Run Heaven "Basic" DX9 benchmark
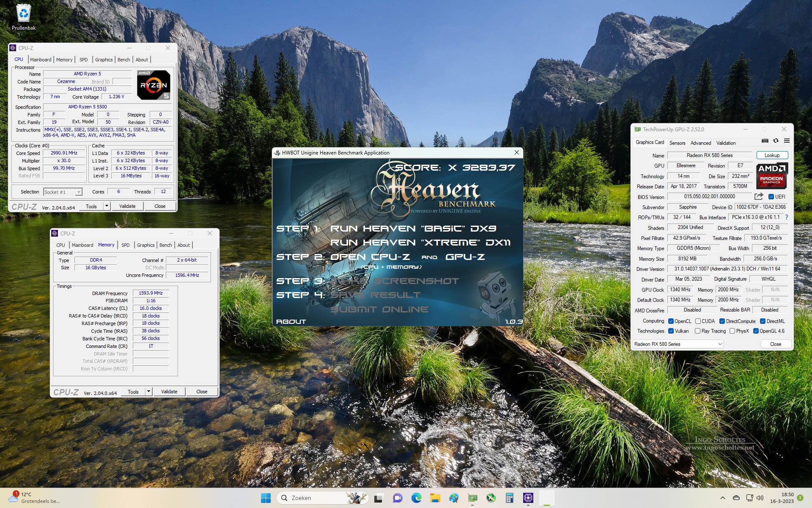 (413, 229)
